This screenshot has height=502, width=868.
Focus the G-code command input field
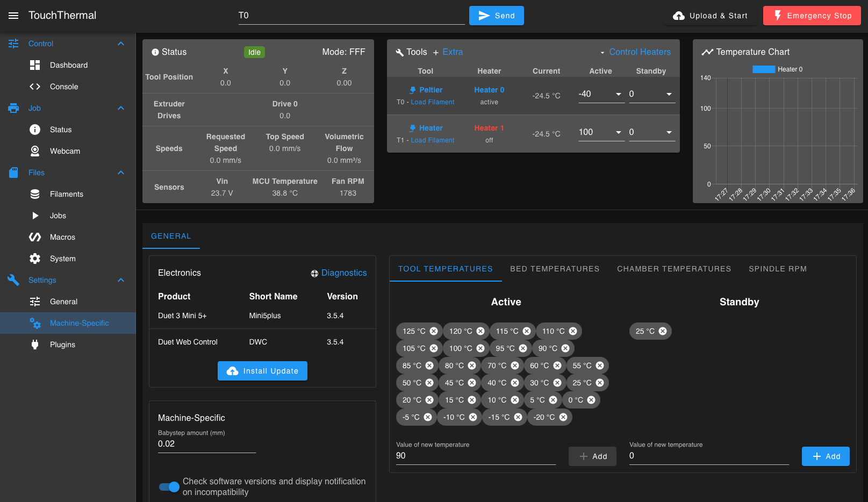click(x=351, y=16)
